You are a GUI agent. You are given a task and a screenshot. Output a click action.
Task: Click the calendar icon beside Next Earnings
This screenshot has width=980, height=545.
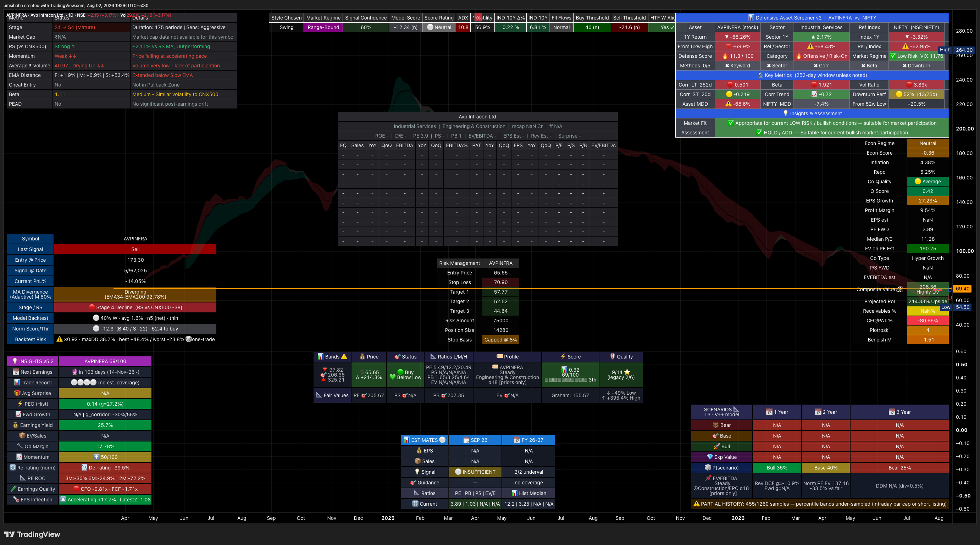[16, 372]
